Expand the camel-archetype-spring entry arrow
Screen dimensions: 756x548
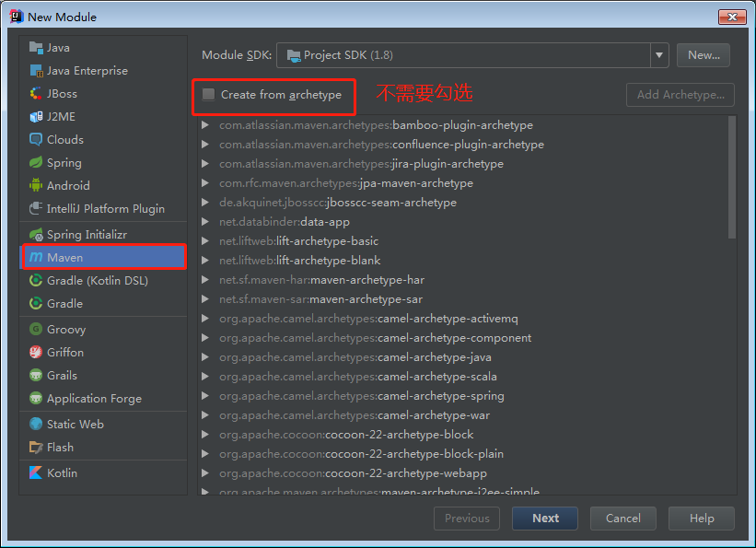click(x=206, y=396)
